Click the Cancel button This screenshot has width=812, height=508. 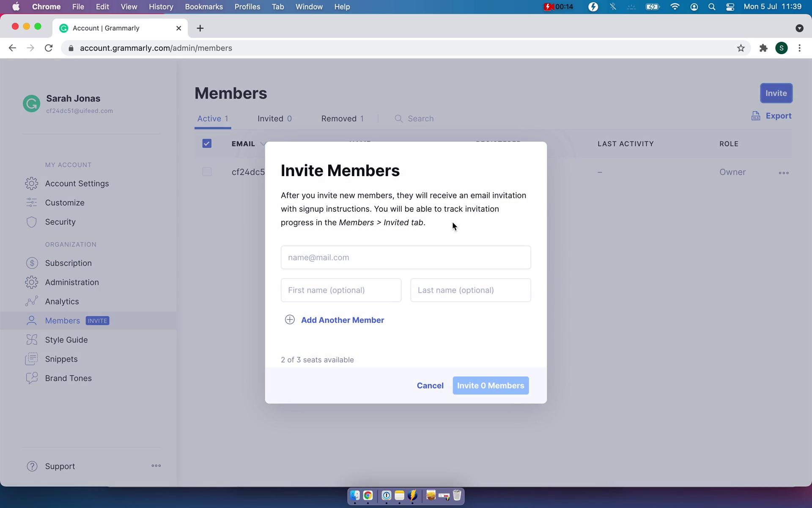coord(430,386)
